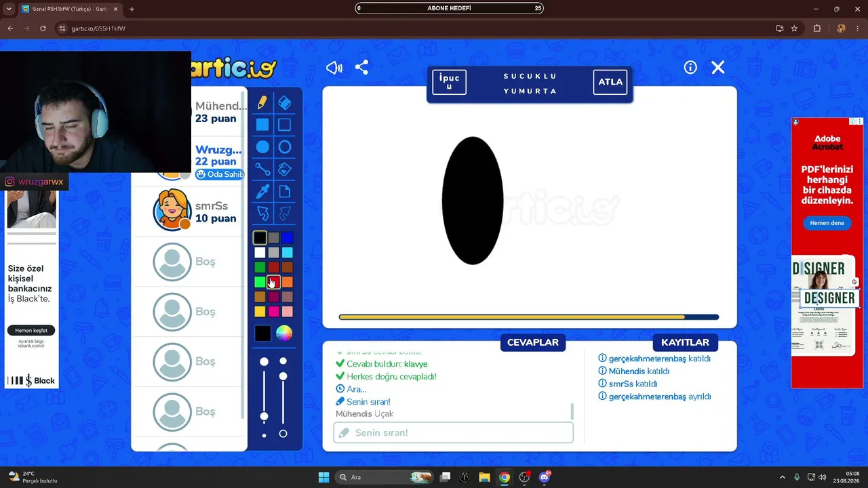Viewport: 868px width, 488px height.
Task: Select the dark green color swatch
Action: click(x=260, y=268)
